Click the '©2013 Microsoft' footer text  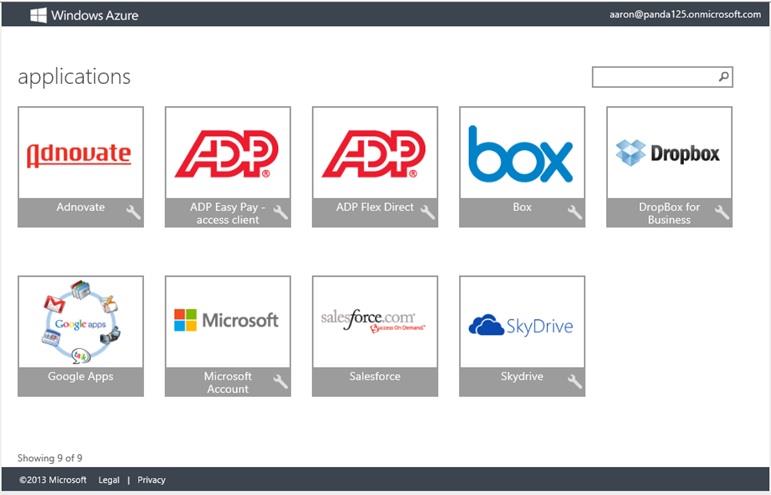(53, 480)
